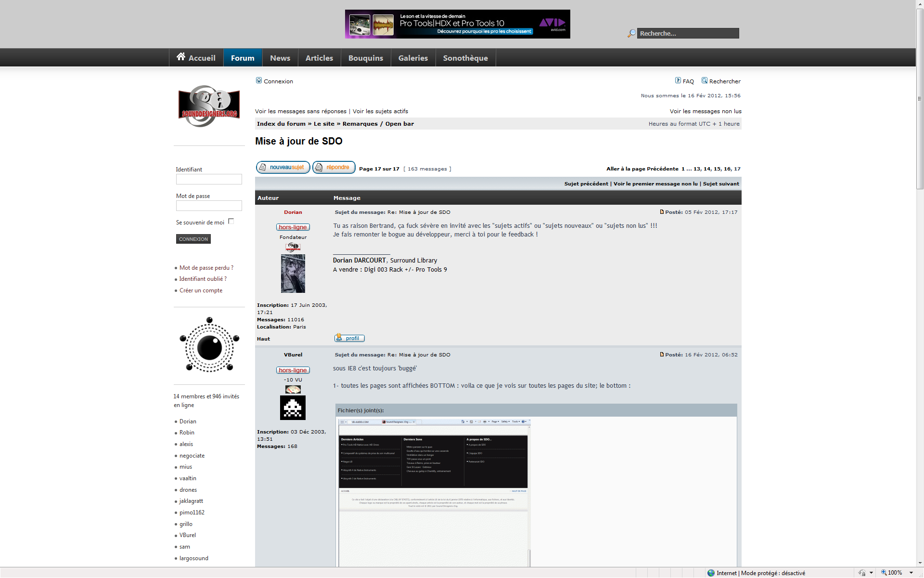This screenshot has width=924, height=578.
Task: Open Dorian's profil button
Action: (349, 338)
